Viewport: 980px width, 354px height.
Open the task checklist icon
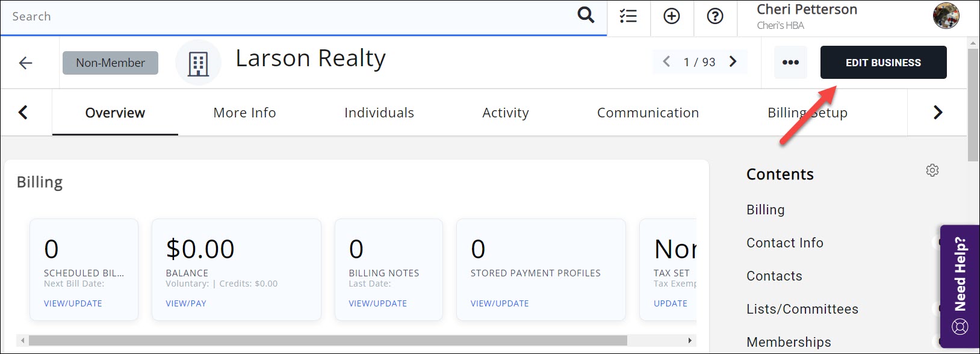[628, 16]
